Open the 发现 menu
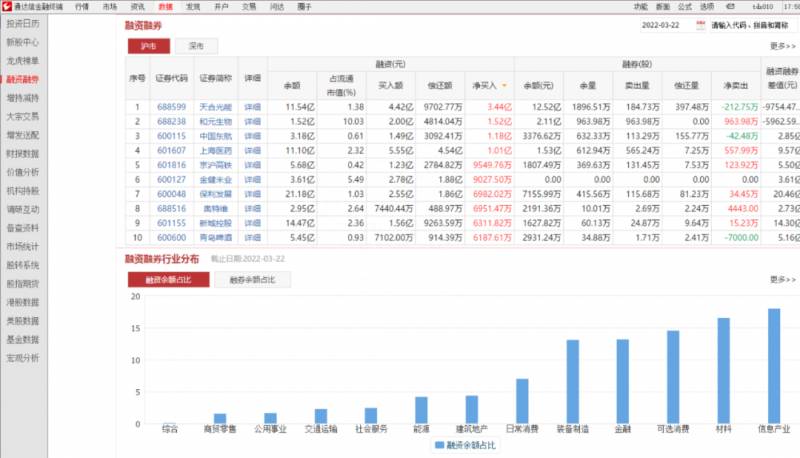Viewport: 800px width, 458px height. [x=193, y=7]
